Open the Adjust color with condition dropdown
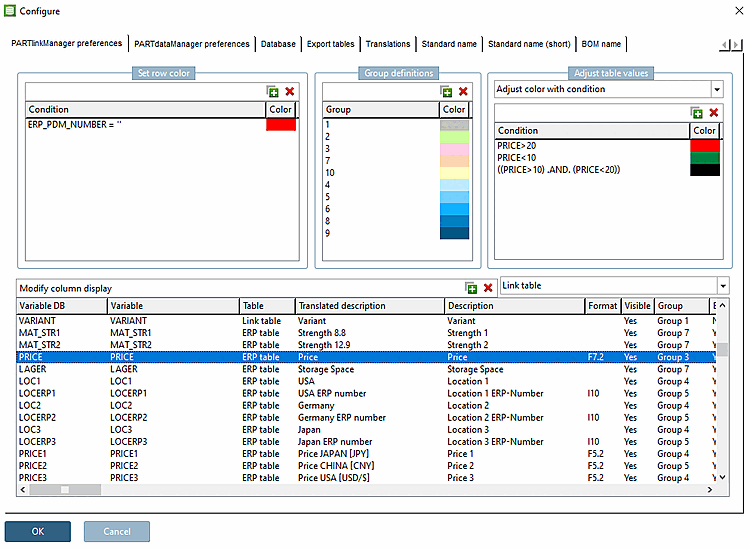 (716, 89)
